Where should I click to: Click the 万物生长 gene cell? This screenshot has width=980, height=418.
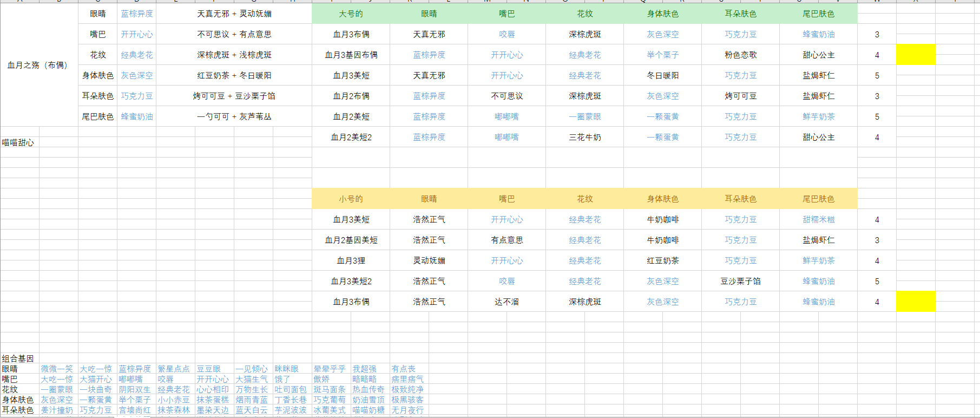(253, 389)
